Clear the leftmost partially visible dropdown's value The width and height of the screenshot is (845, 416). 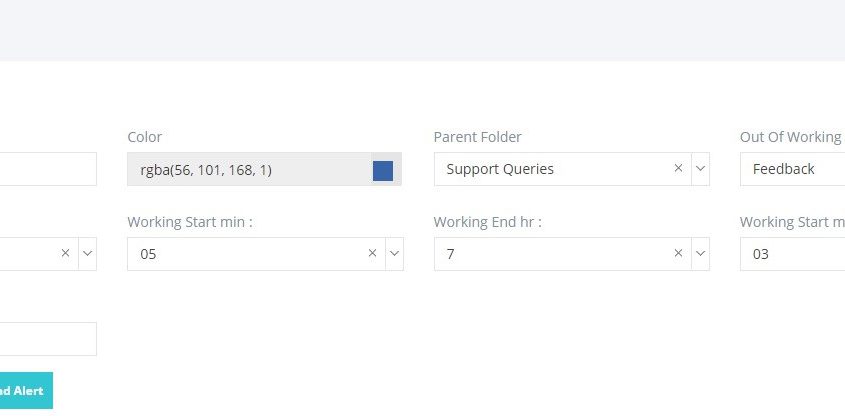(x=65, y=253)
